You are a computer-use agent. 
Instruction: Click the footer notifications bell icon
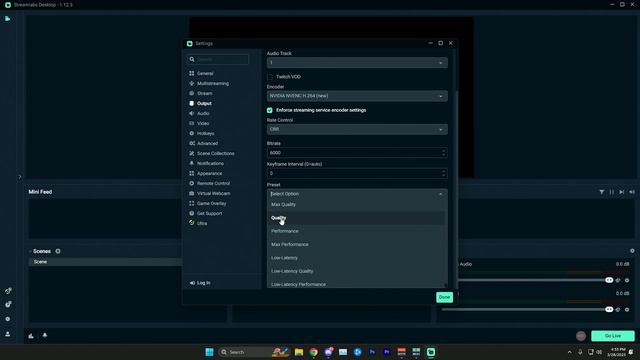coord(45,335)
